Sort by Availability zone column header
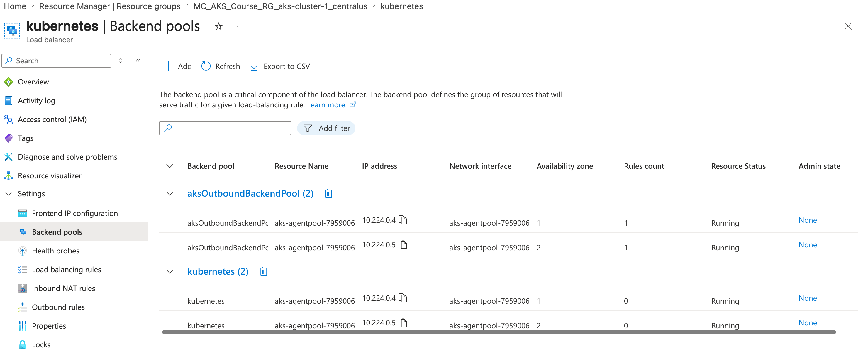868x350 pixels. 565,166
